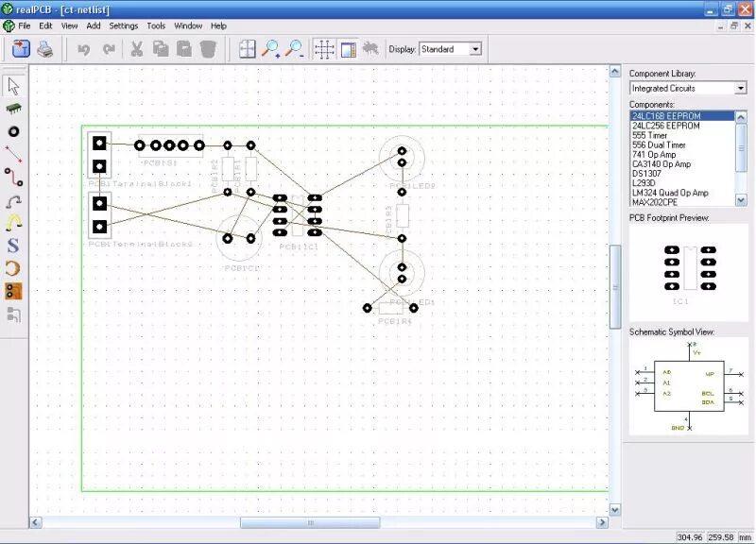Select the orange copper area tool

(x=13, y=292)
